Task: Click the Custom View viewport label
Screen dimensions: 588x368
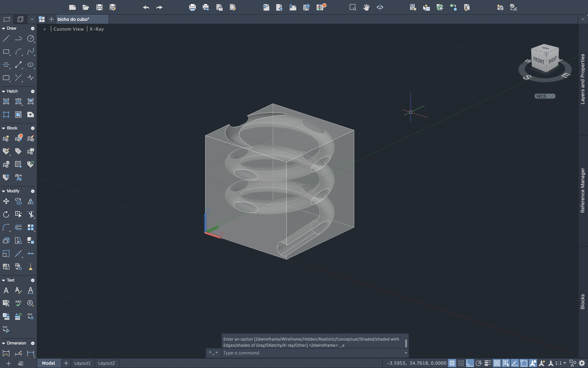Action: click(x=69, y=29)
